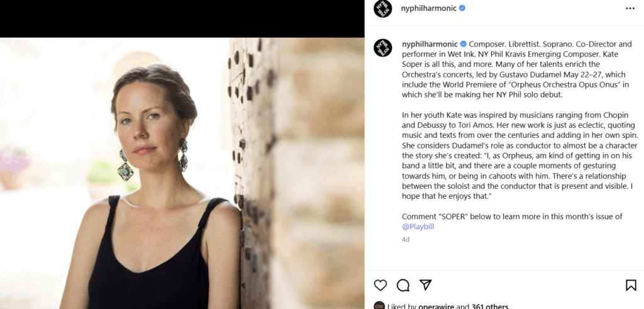644x309 pixels.
Task: Open the @Playbill mention link
Action: pos(418,227)
